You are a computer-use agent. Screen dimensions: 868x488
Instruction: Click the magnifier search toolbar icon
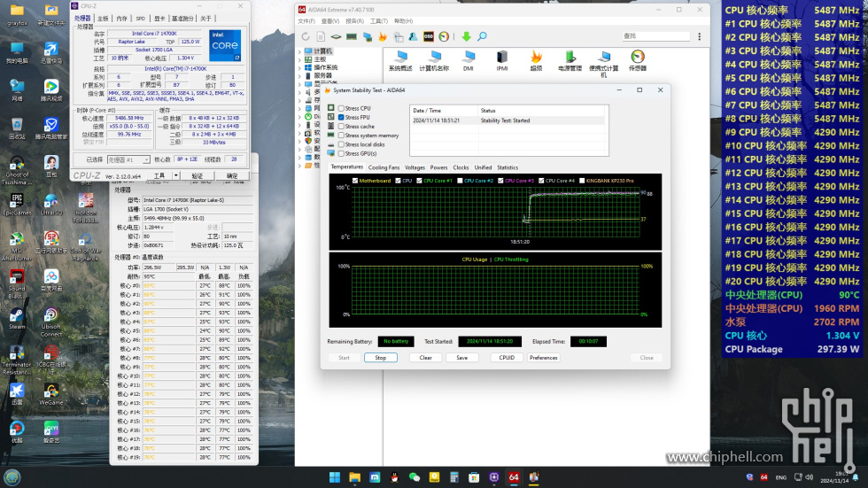482,36
